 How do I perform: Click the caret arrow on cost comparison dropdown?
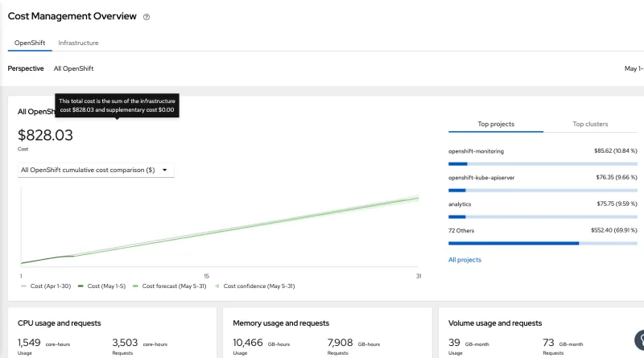pyautogui.click(x=164, y=170)
